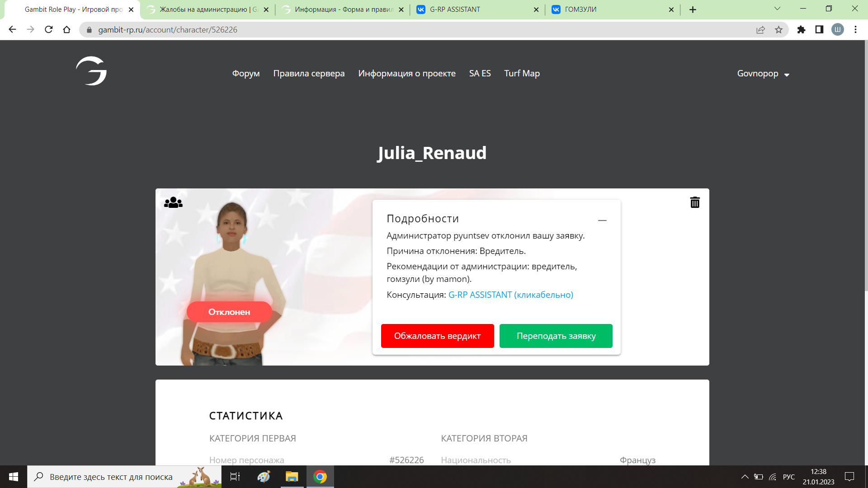Open Правила сервера menu item

coord(309,74)
